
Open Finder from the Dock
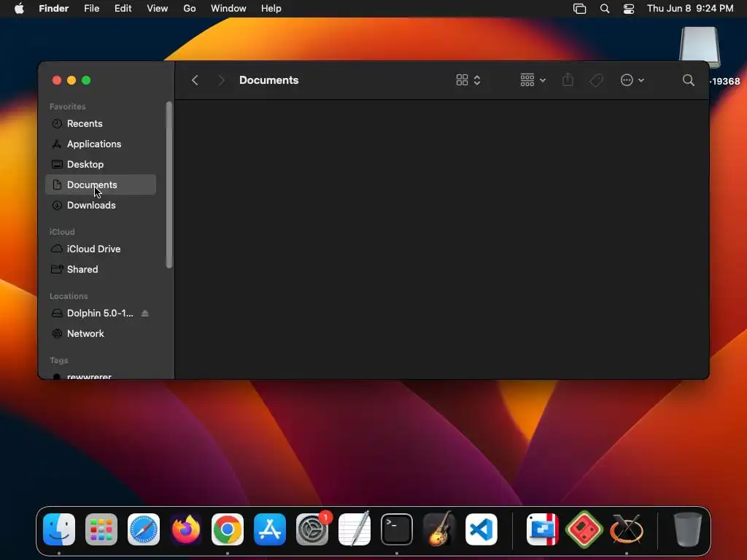click(x=59, y=529)
